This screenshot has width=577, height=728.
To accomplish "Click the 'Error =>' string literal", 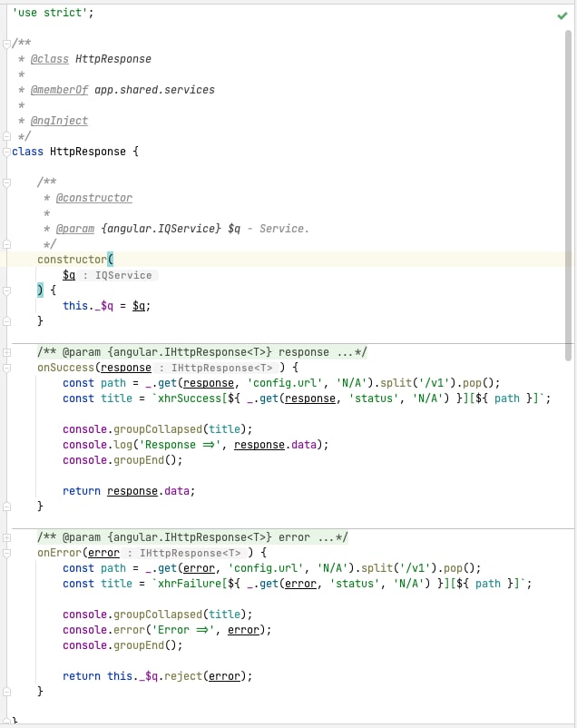I will click(183, 630).
